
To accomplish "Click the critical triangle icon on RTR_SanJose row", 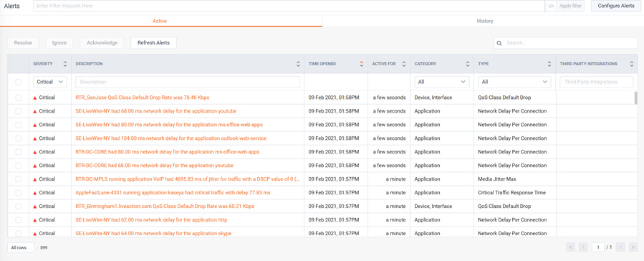I will point(35,98).
